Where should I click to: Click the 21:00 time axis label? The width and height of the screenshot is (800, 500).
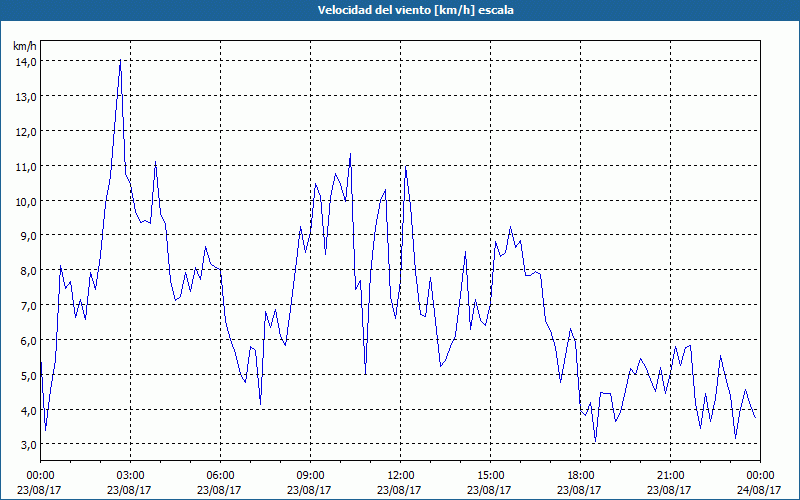pos(670,476)
